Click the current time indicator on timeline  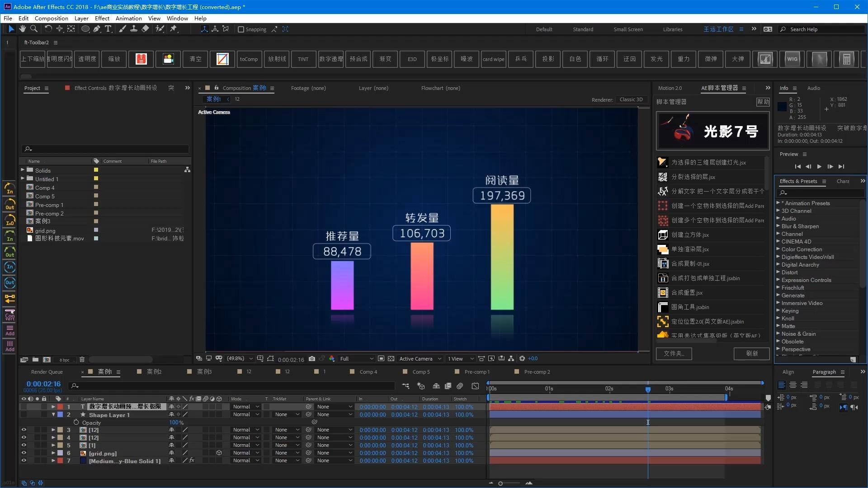pyautogui.click(x=648, y=389)
